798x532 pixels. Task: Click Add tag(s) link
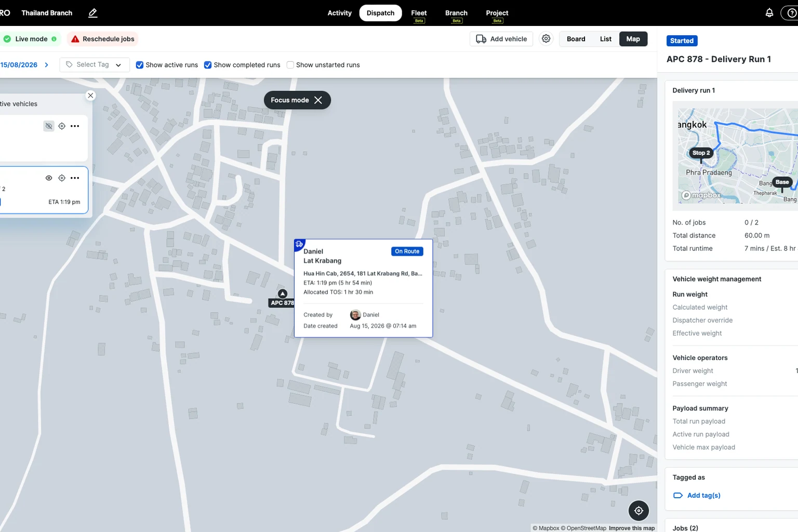[703, 496]
